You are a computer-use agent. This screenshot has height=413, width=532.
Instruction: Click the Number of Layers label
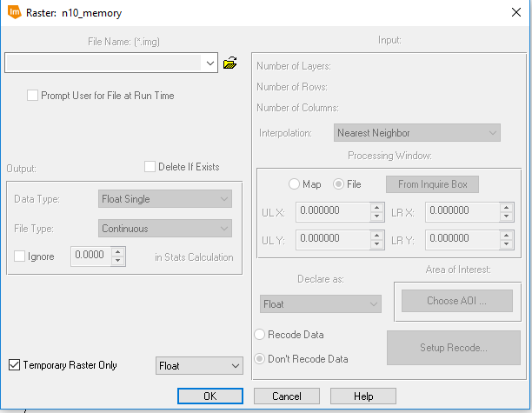tap(294, 66)
